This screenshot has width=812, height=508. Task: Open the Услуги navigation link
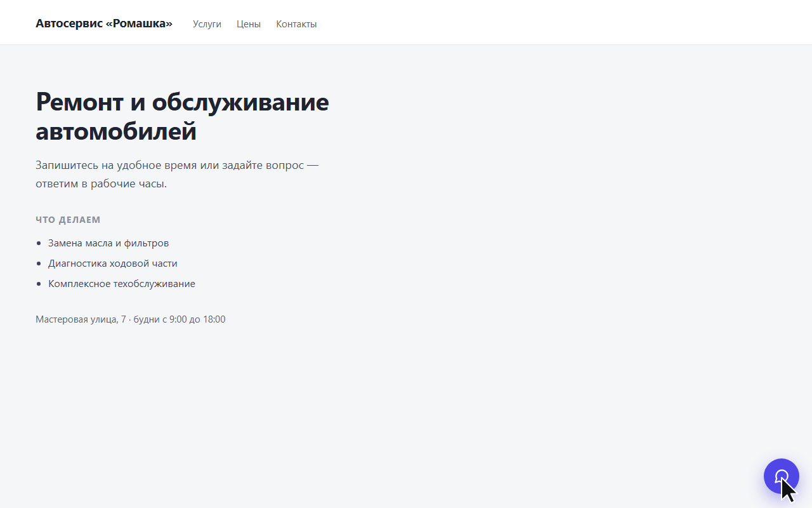coord(207,24)
